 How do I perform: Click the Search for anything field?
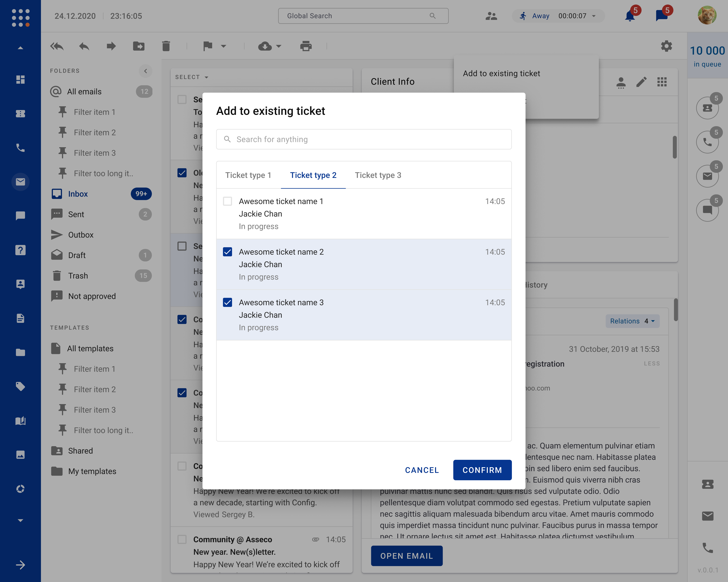364,139
